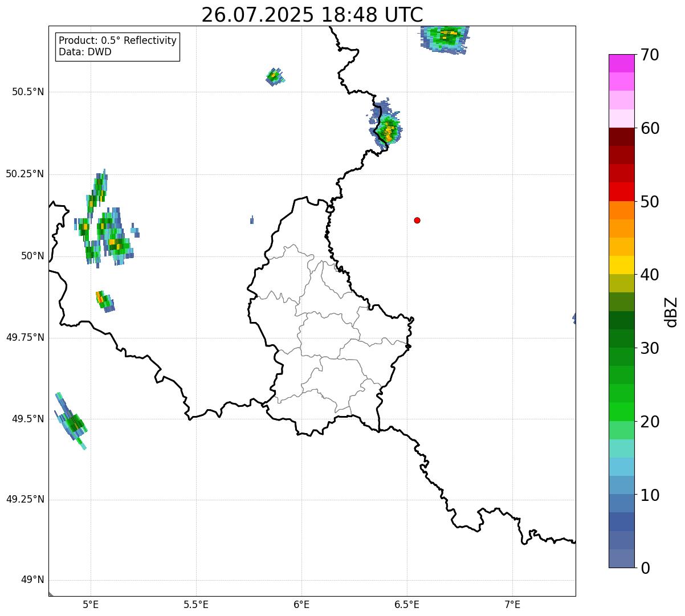Click the dBZ colorbar axis label

(x=671, y=312)
